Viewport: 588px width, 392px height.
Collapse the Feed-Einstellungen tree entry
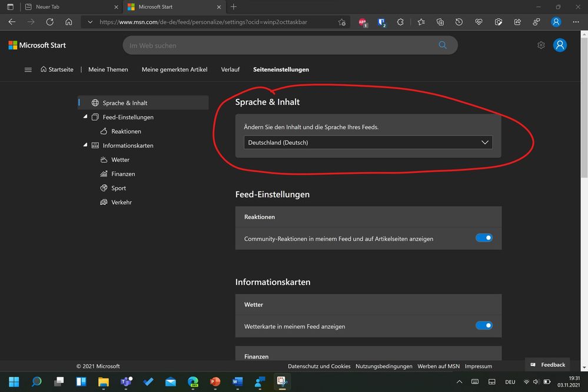point(85,117)
